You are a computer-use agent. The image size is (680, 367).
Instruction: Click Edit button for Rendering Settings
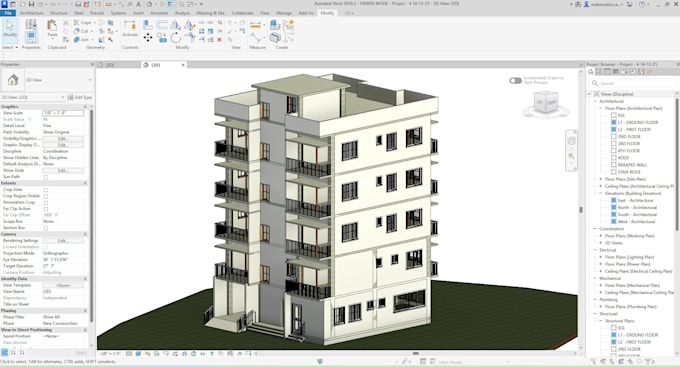click(62, 240)
